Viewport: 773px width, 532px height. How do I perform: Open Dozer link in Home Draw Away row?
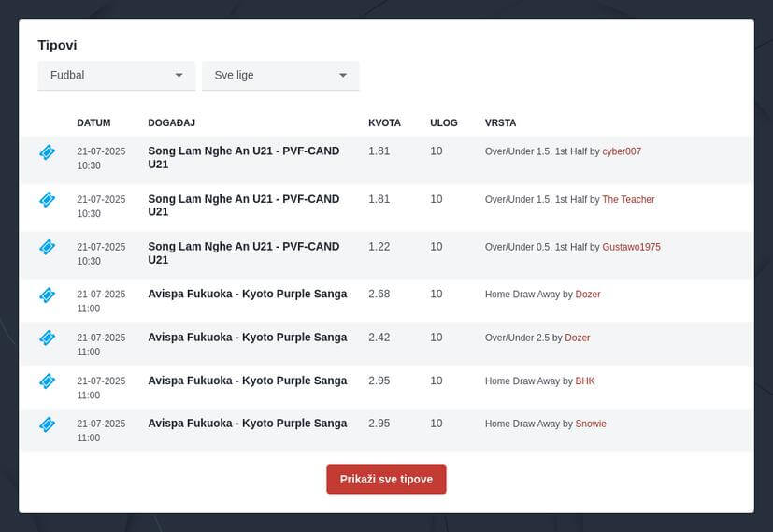pyautogui.click(x=588, y=294)
